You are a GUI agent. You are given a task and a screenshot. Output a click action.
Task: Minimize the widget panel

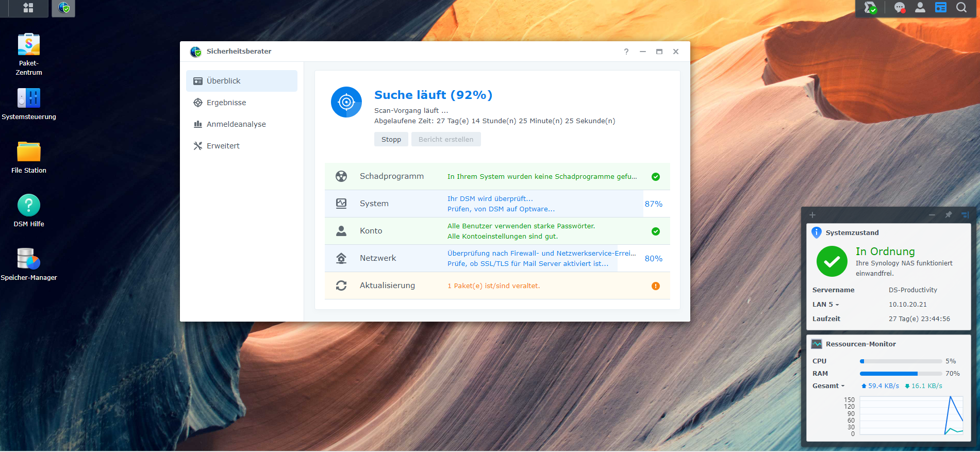(932, 215)
